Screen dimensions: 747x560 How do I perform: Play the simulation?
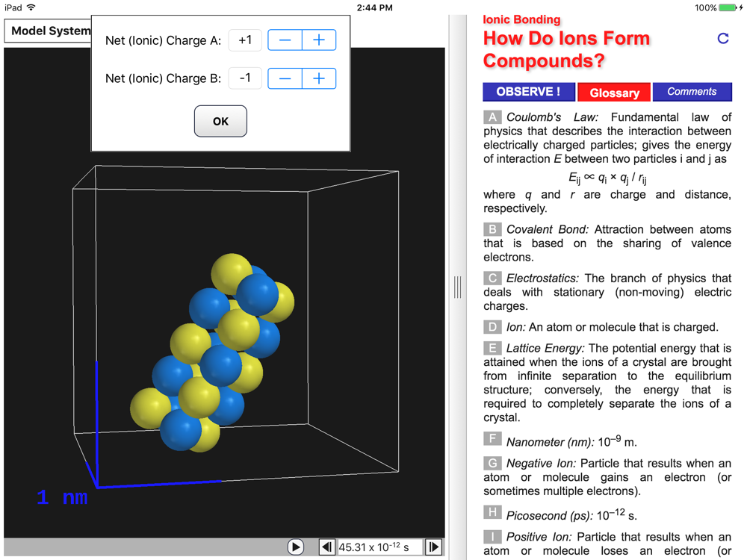point(295,547)
